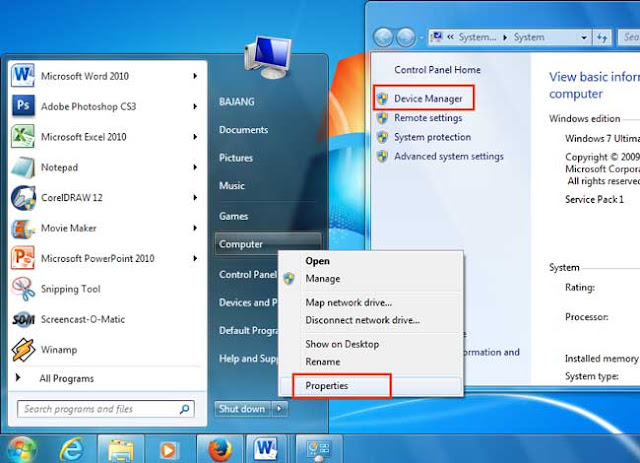The height and width of the screenshot is (463, 640).
Task: Select Manage from the context menu
Action: point(323,278)
